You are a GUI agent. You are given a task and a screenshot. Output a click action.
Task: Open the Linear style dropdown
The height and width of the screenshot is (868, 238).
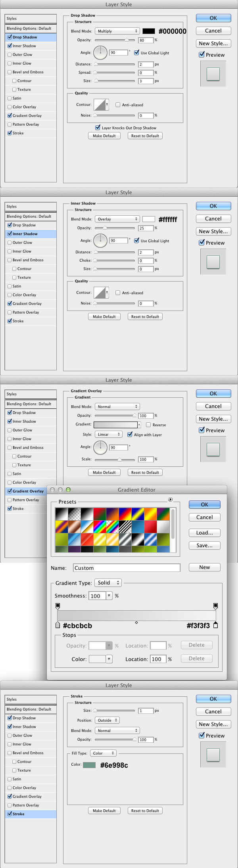pyautogui.click(x=108, y=435)
